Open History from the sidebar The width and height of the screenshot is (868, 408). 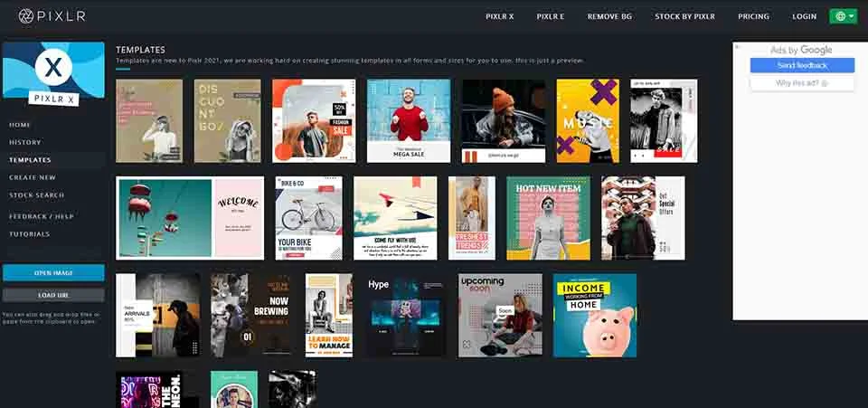click(25, 142)
